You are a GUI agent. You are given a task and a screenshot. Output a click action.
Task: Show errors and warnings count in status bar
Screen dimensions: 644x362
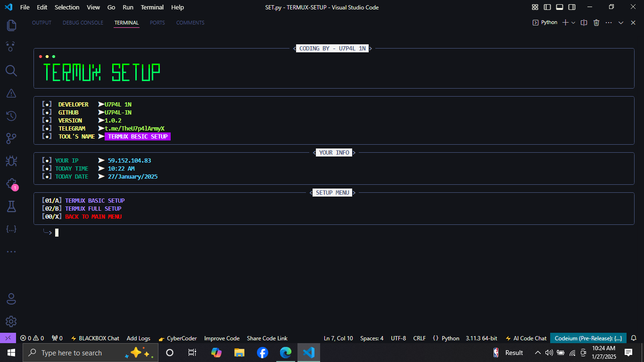tap(32, 338)
